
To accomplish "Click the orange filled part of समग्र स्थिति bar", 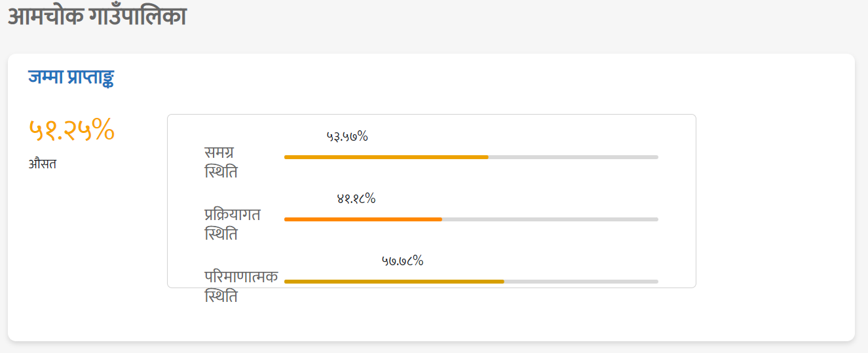I will 387,157.
